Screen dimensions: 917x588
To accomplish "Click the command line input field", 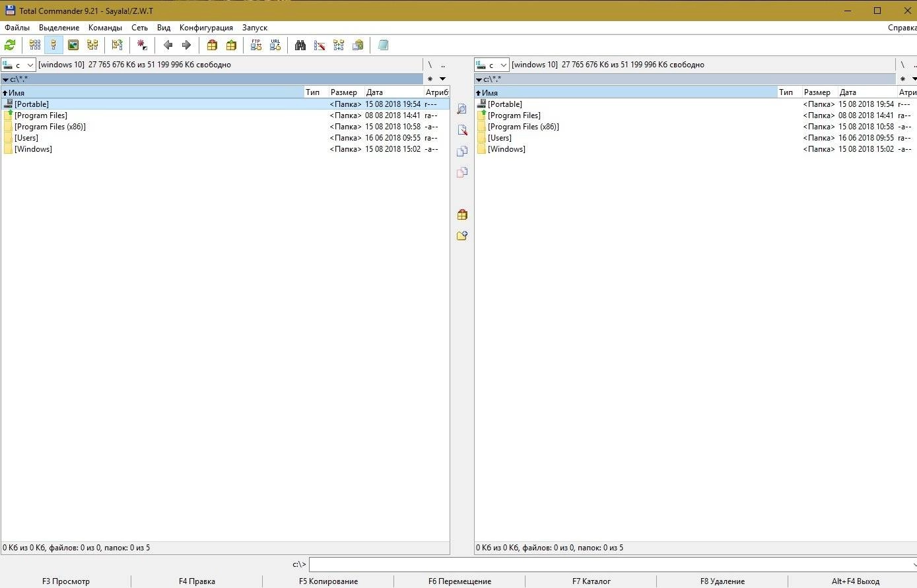I will (613, 564).
